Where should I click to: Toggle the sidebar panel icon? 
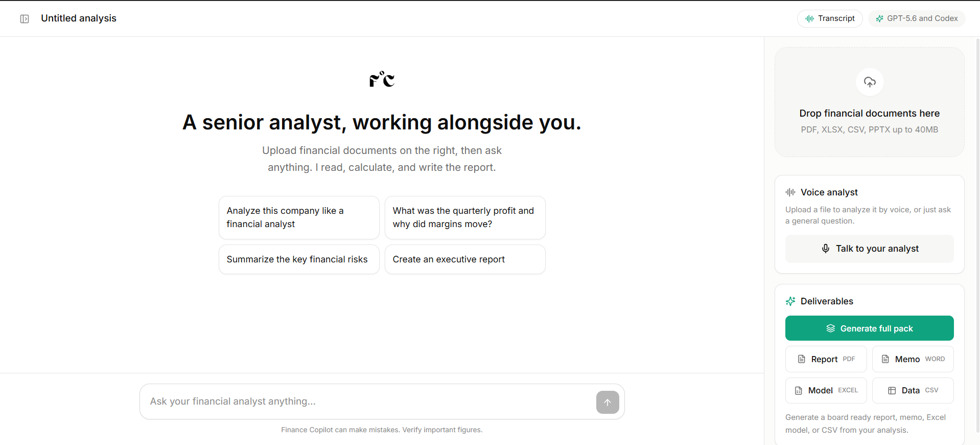coord(25,19)
